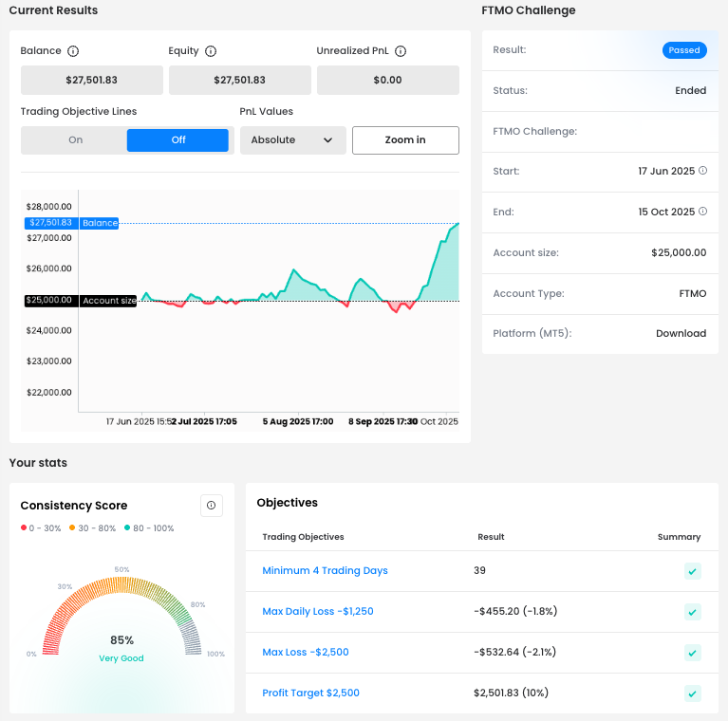Image resolution: width=728 pixels, height=721 pixels.
Task: Open the Minimum 4 Trading Days objective
Action: pyautogui.click(x=325, y=571)
